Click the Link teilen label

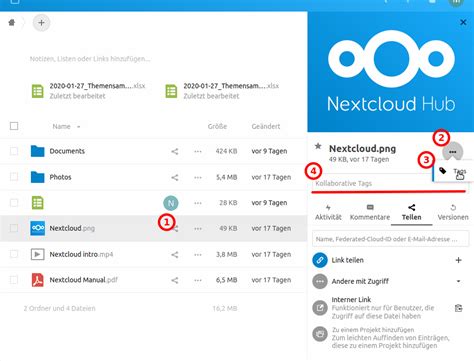pyautogui.click(x=347, y=260)
